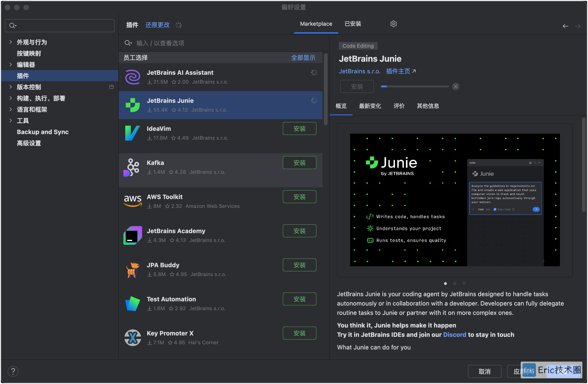The width and height of the screenshot is (588, 384).
Task: Open plugin homepage external link arrow
Action: click(x=414, y=71)
